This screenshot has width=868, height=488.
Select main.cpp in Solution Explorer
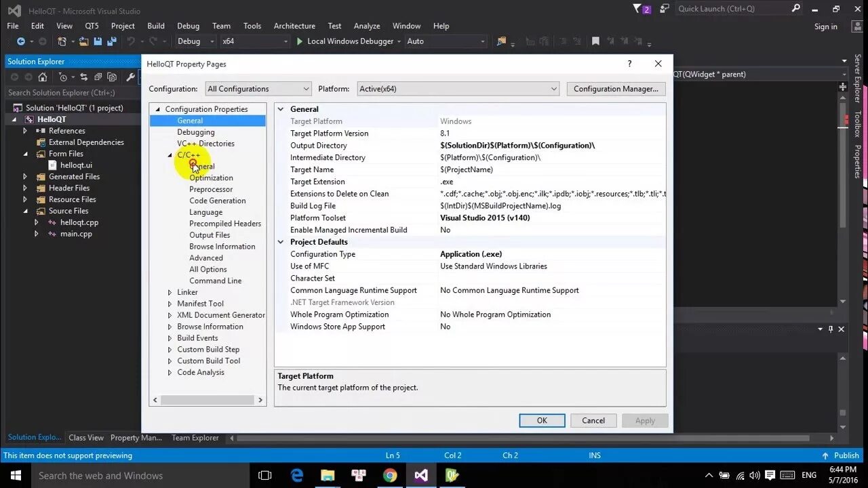tap(76, 234)
